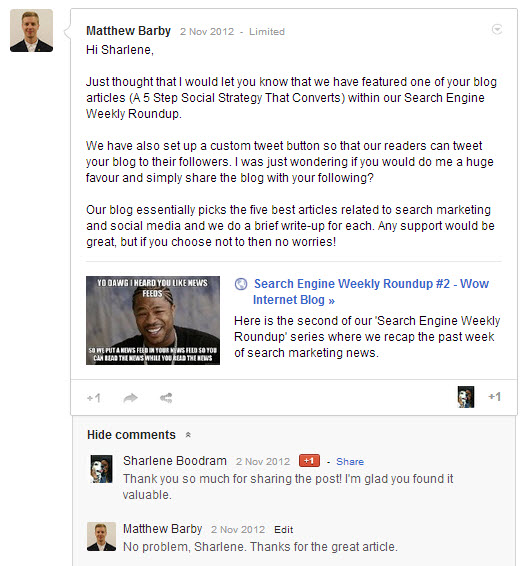Collapse comments with Hide comments
The height and width of the screenshot is (566, 522).
pos(131,435)
